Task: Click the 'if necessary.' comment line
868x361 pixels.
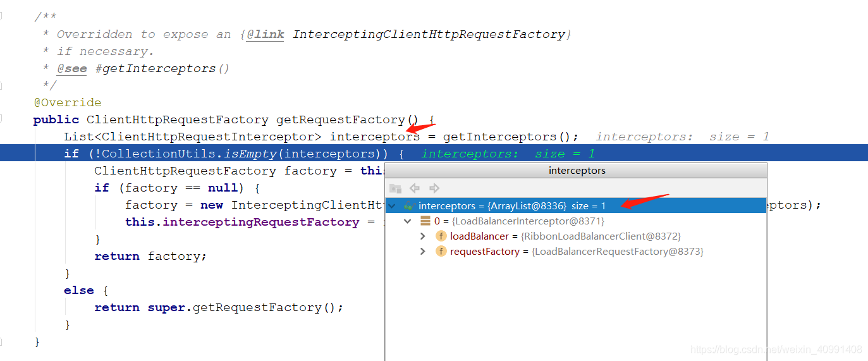Action: (x=105, y=51)
